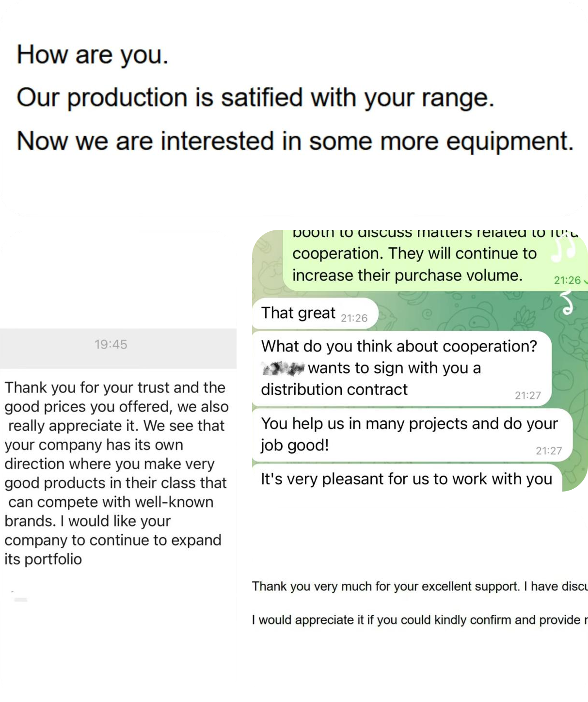Tap the gray 19:45 timestamp bar

(111, 345)
